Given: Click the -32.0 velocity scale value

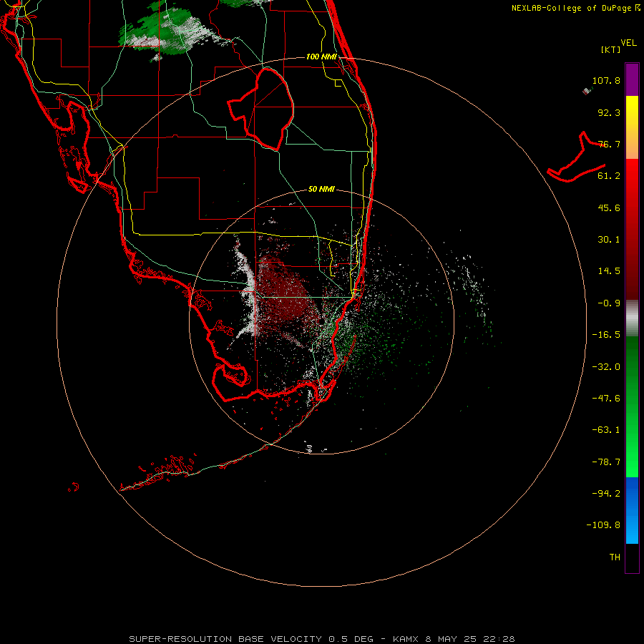Looking at the screenshot, I should click(606, 367).
